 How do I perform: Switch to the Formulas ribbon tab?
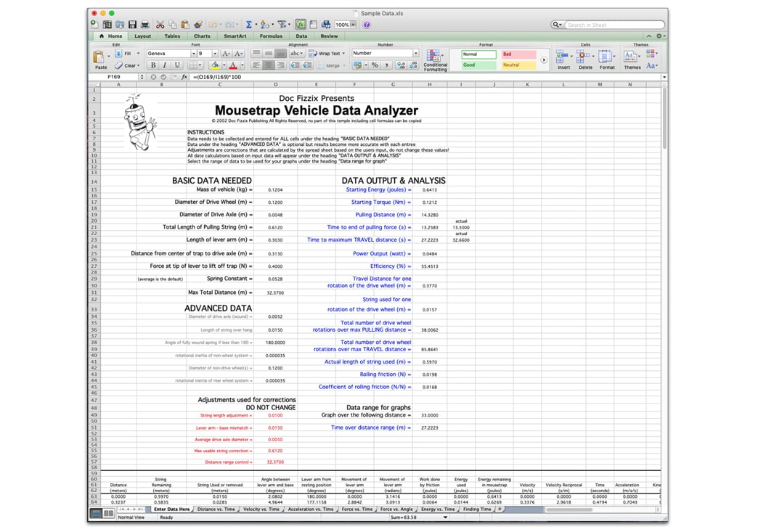(x=271, y=36)
